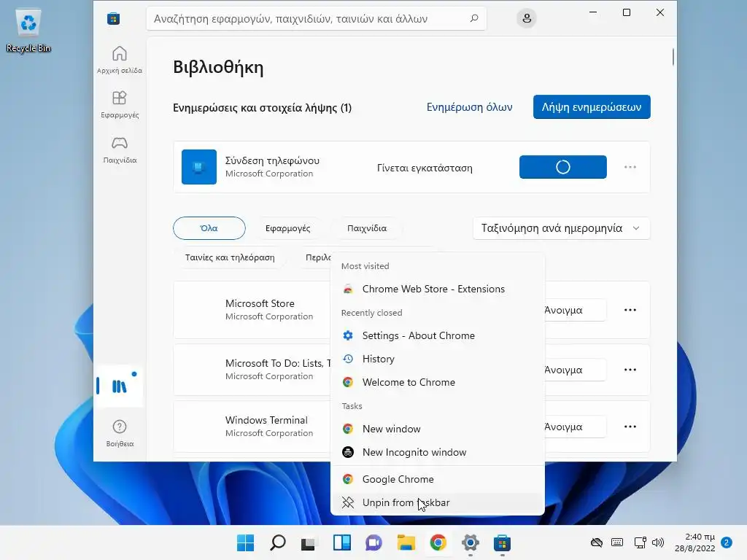Open more options for Microsoft To Do row
The width and height of the screenshot is (747, 560).
(x=630, y=370)
